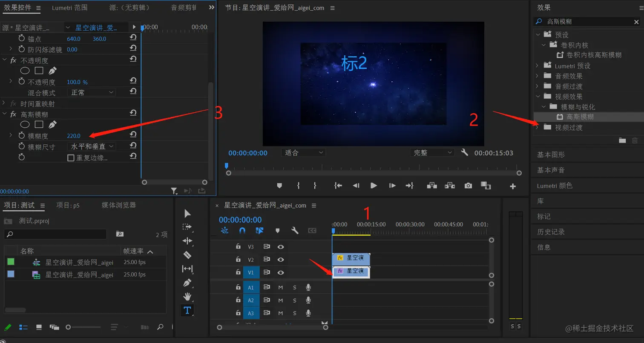Open the 适合 zoom level dropdown

(x=303, y=152)
